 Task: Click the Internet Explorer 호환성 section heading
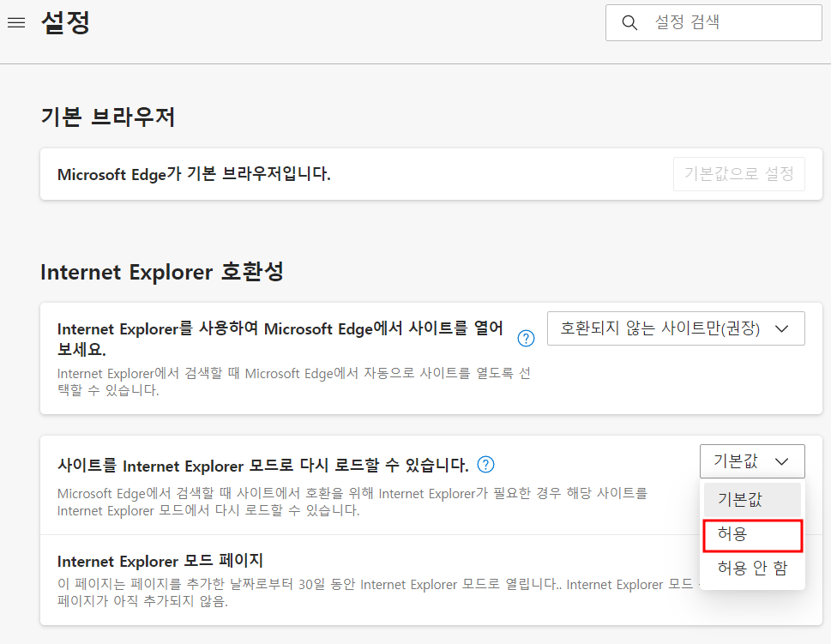click(x=162, y=271)
